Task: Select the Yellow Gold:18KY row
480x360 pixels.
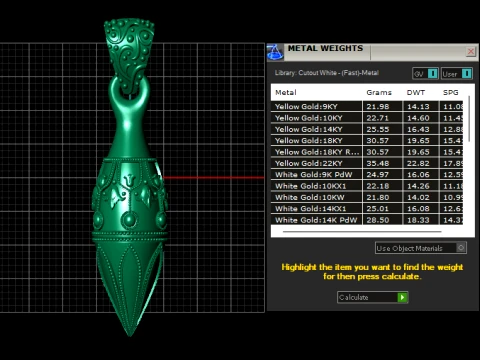Action: coord(367,140)
